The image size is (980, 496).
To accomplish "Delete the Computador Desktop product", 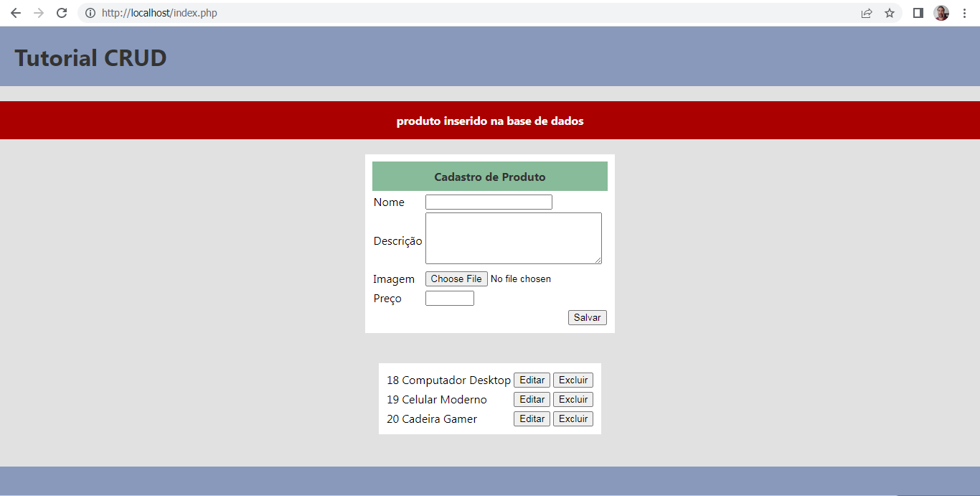I will 573,380.
